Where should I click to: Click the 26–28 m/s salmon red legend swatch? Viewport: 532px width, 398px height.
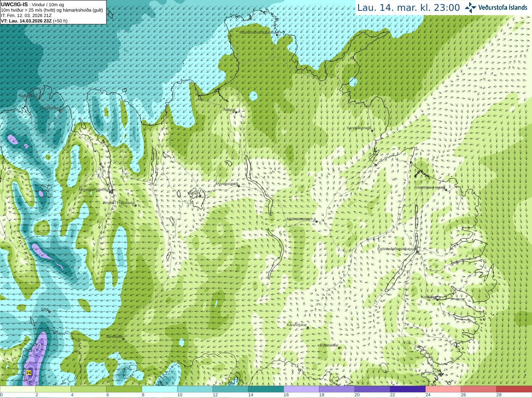tap(479, 389)
